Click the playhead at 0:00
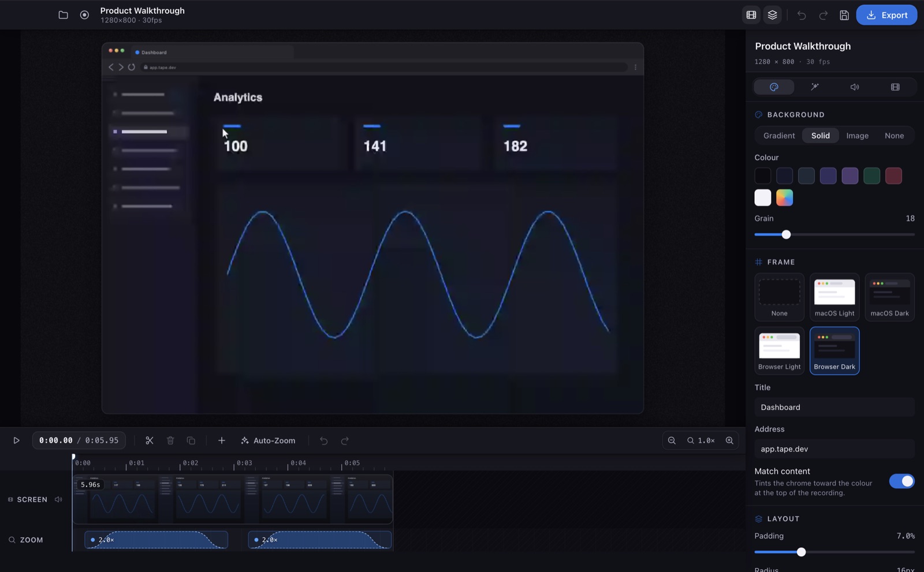Viewport: 924px width, 572px height. click(73, 457)
